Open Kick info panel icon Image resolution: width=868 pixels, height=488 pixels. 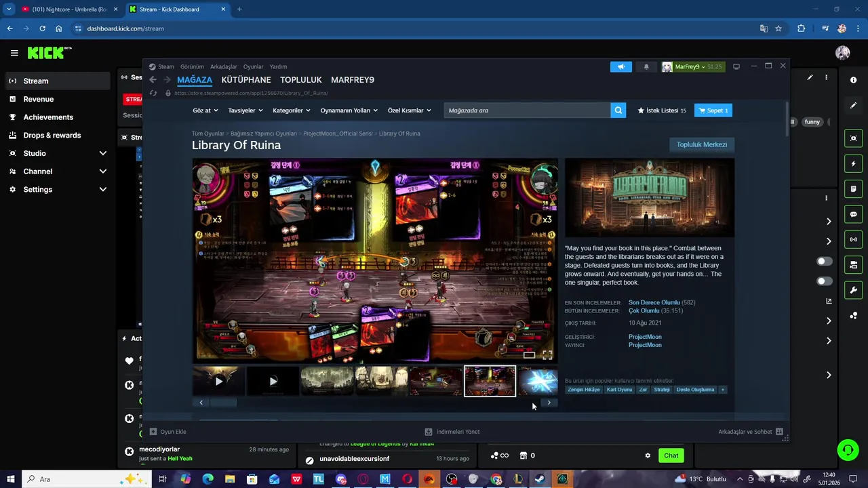click(853, 80)
